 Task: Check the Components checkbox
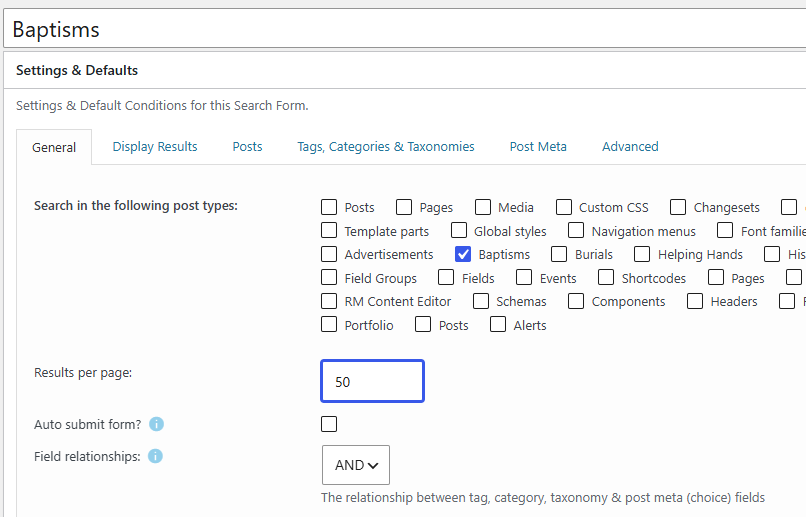click(576, 301)
